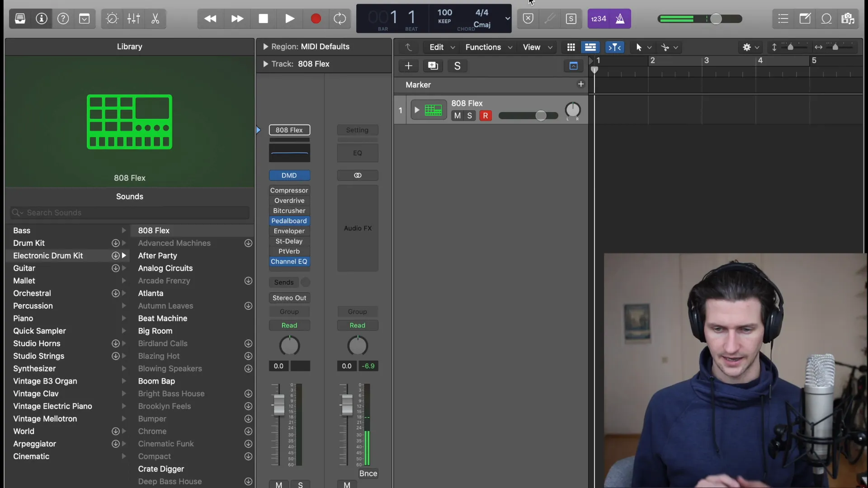The height and width of the screenshot is (488, 868).
Task: Select the Piano Roll editor icon
Action: pos(591,47)
